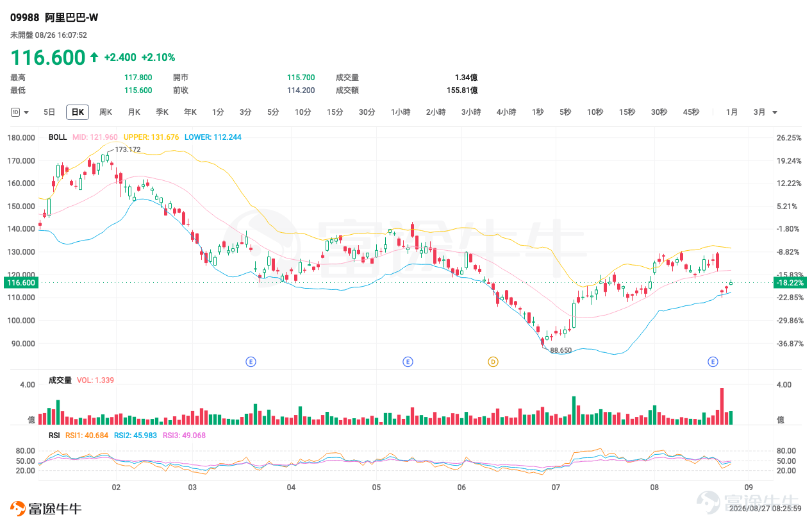This screenshot has height=526, width=812.
Task: Expand the dropdown arrow after 3月
Action: (x=775, y=112)
